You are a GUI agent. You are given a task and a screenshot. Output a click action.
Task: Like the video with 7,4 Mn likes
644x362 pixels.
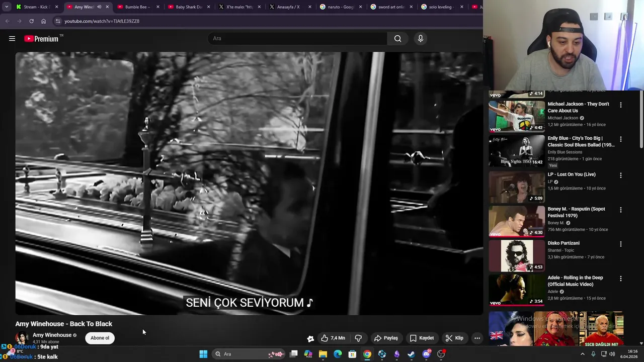point(333,338)
